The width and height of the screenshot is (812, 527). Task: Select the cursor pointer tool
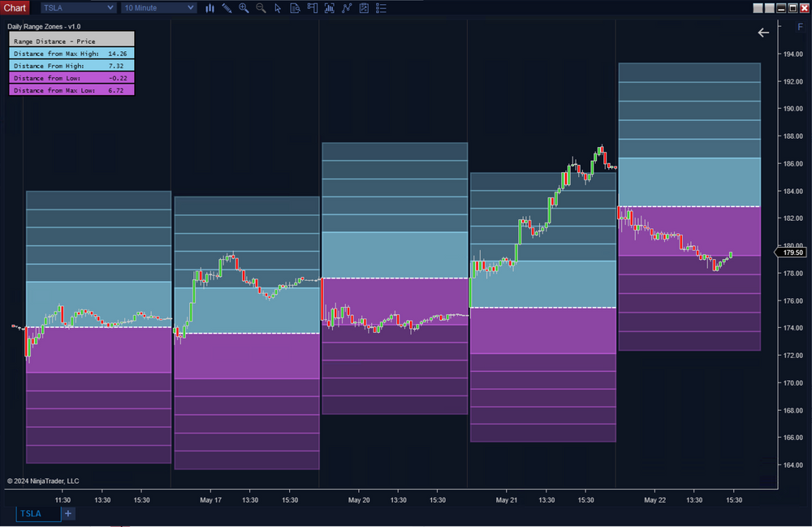click(278, 7)
